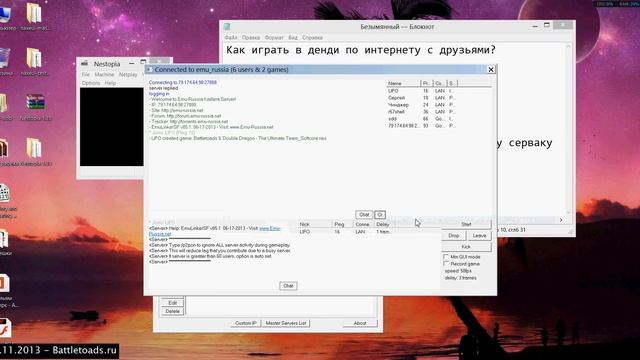Select player UFO in the game players list

pyautogui.click(x=345, y=232)
